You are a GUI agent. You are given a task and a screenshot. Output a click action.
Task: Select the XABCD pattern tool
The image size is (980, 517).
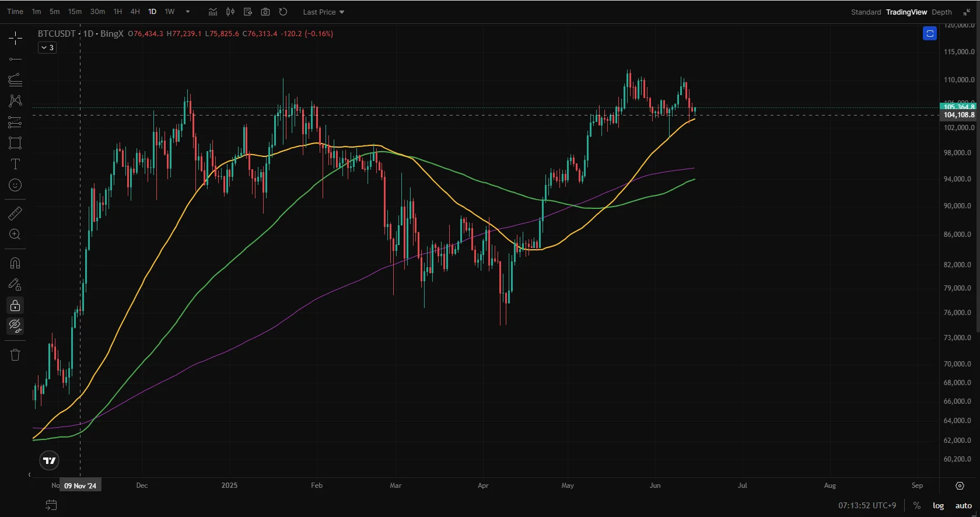15,101
